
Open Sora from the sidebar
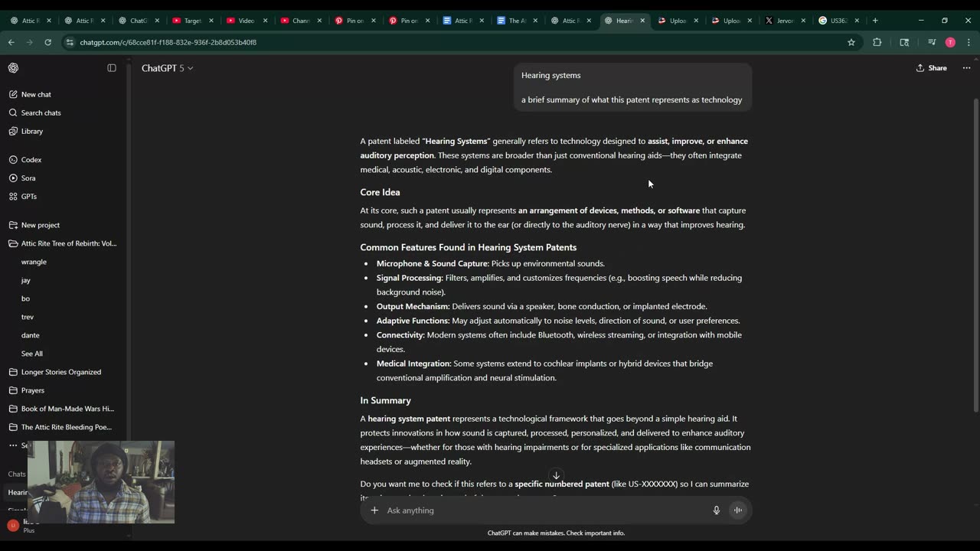coord(28,178)
